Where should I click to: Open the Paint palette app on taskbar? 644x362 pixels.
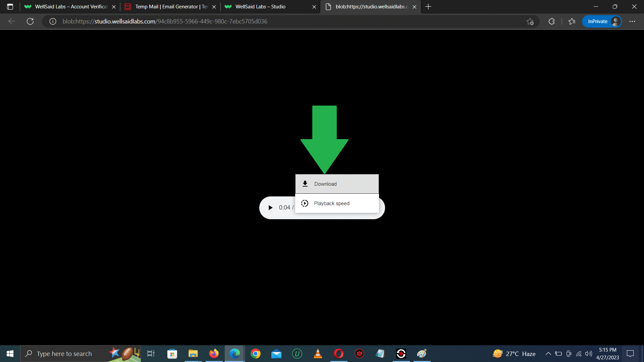pos(422,354)
